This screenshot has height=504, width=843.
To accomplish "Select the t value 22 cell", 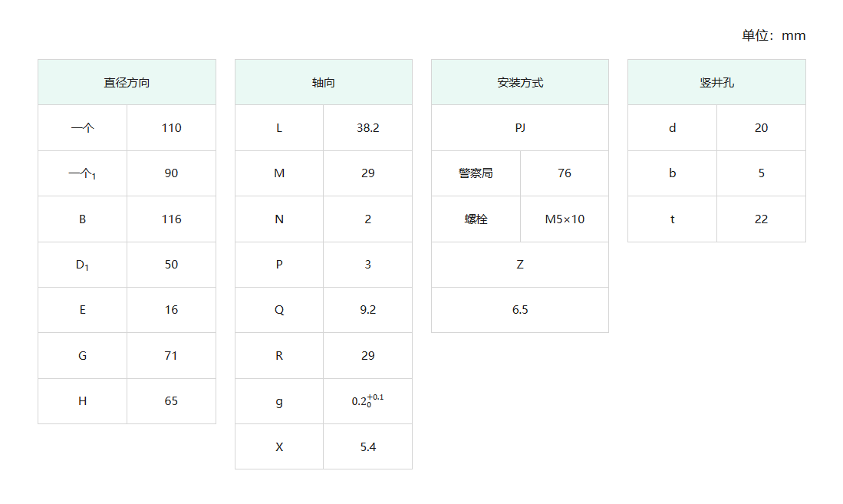I will click(x=761, y=219).
